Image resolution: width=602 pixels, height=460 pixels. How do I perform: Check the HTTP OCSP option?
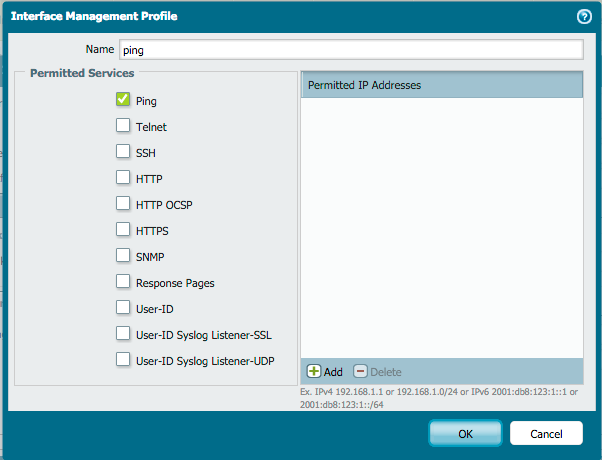[123, 204]
